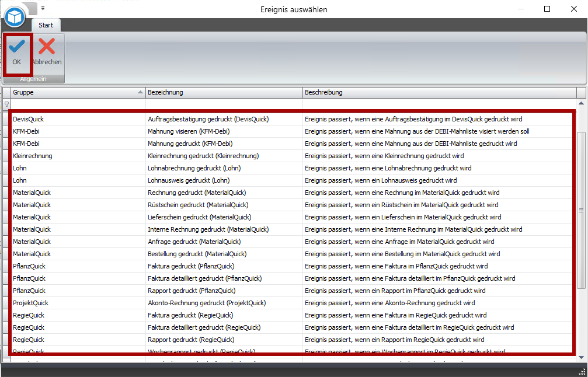588x377 pixels.
Task: Select row Auftragsbestätigung gedruckt (DevisQuick)
Action: point(292,119)
